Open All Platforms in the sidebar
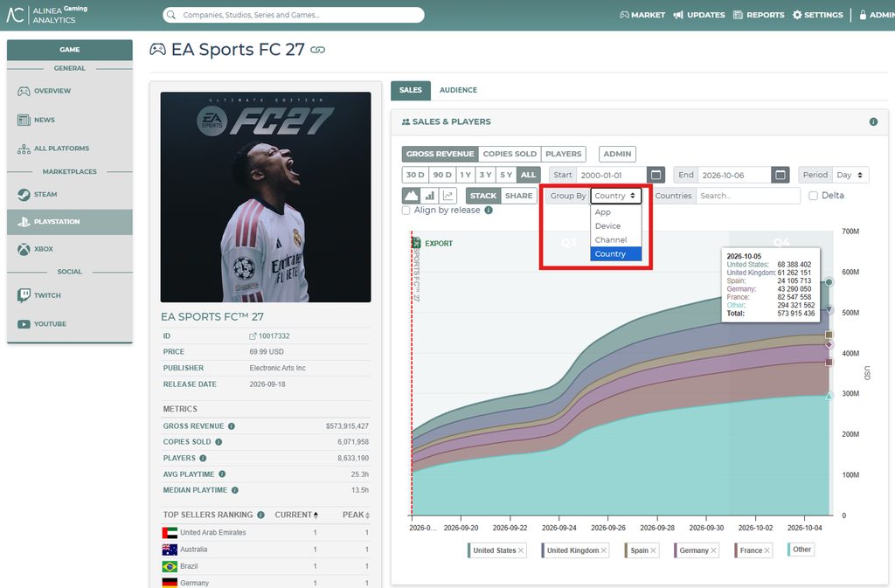895x588 pixels. pyautogui.click(x=69, y=149)
